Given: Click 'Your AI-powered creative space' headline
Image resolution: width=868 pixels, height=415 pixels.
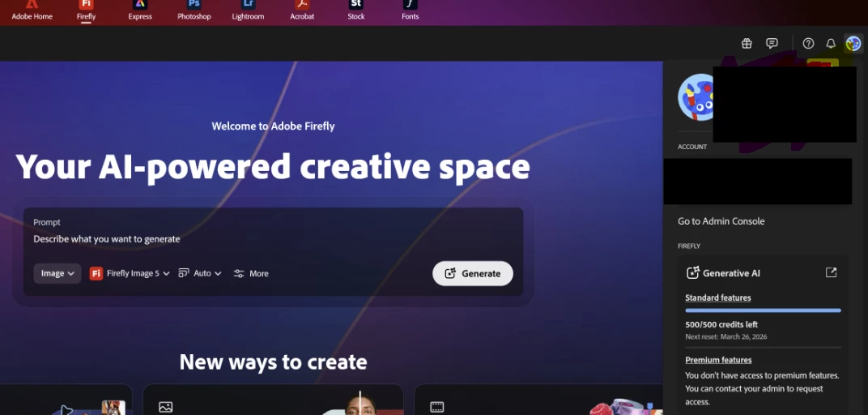Looking at the screenshot, I should tap(273, 167).
